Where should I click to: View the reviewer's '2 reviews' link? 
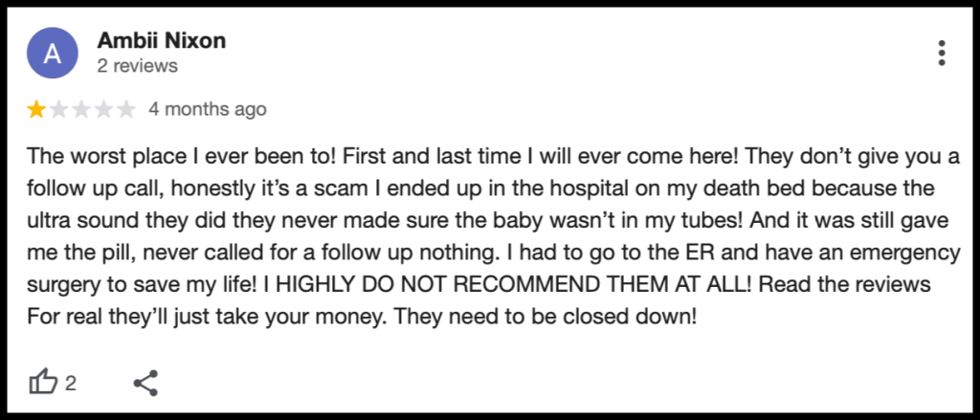point(138,66)
